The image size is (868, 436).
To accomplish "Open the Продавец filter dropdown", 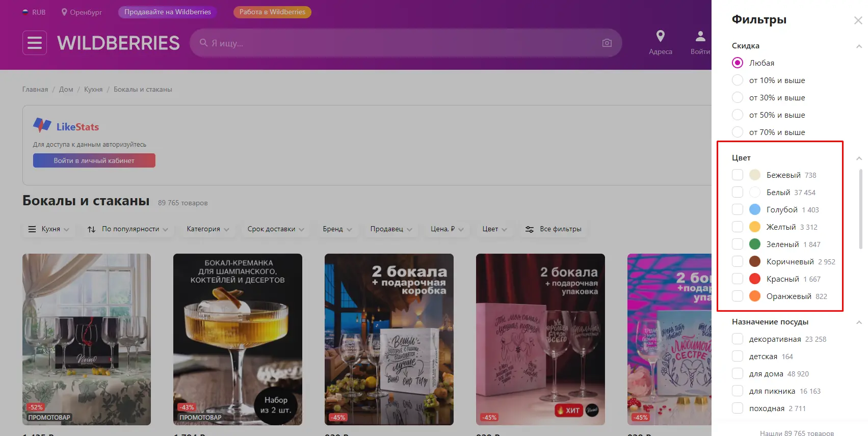I will (391, 229).
